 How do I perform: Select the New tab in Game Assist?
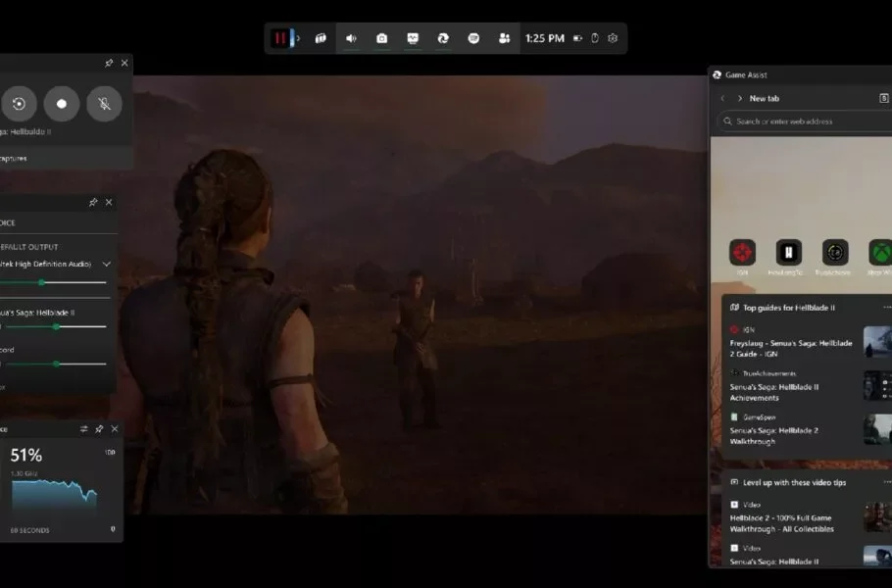click(764, 98)
